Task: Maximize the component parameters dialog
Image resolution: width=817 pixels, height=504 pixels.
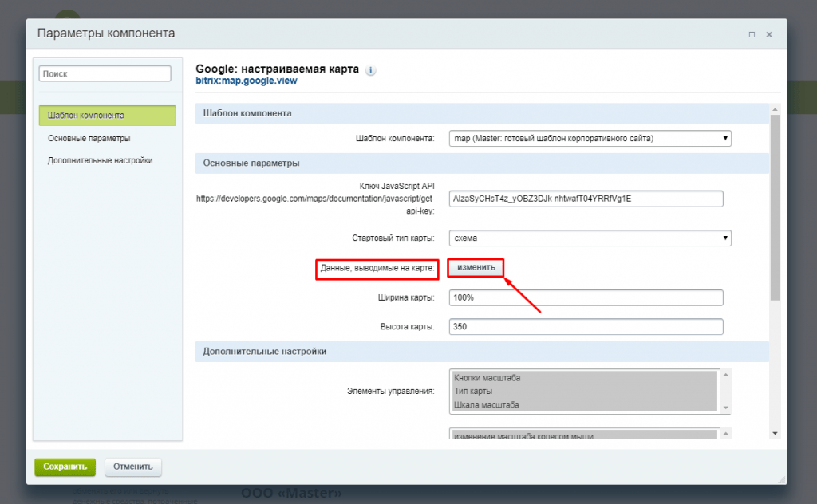Action: (752, 35)
